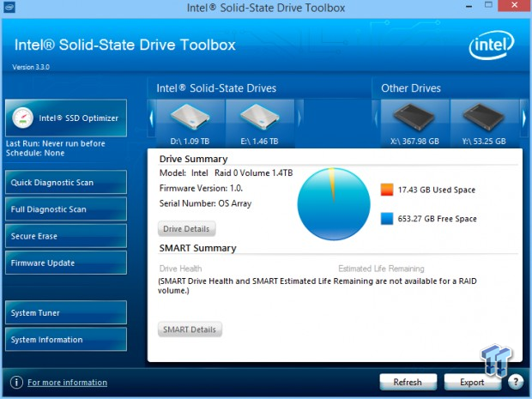532x399 pixels.
Task: Click the Export button
Action: [x=472, y=382]
